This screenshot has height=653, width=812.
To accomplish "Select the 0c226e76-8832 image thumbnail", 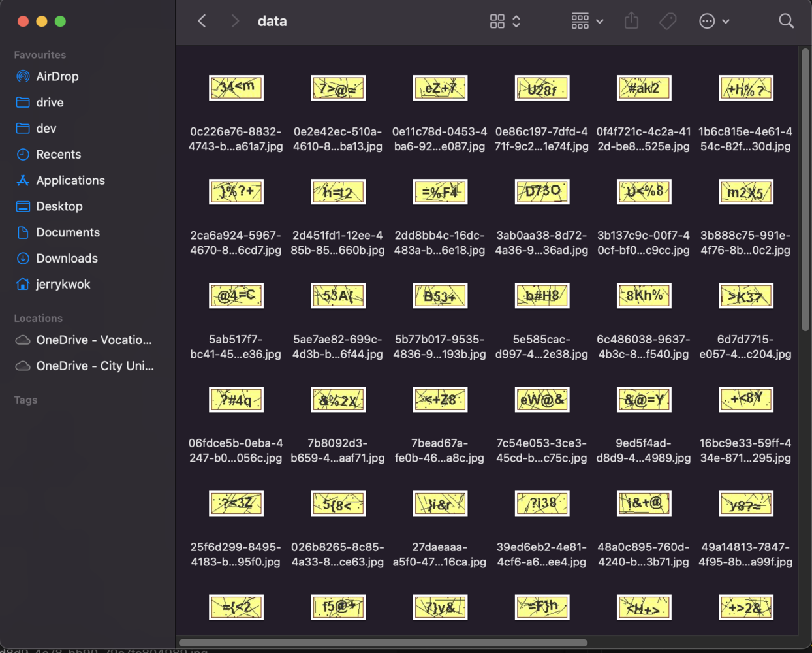I will click(x=236, y=88).
